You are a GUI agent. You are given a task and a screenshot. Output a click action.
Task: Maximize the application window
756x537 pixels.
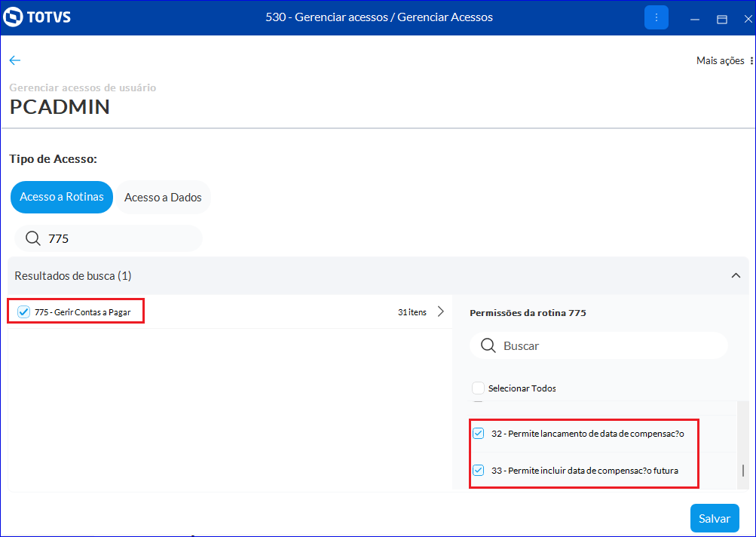(721, 18)
